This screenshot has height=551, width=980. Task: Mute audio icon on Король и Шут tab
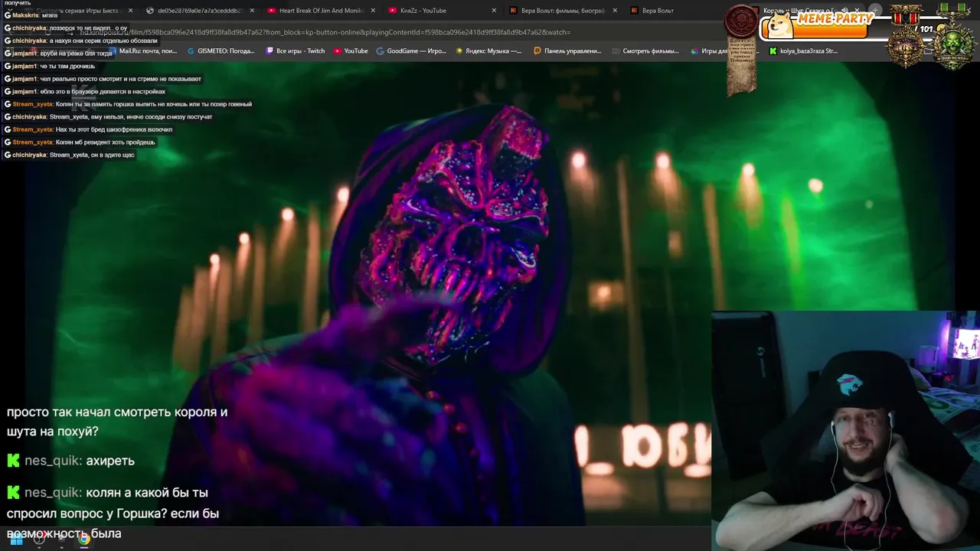(844, 11)
